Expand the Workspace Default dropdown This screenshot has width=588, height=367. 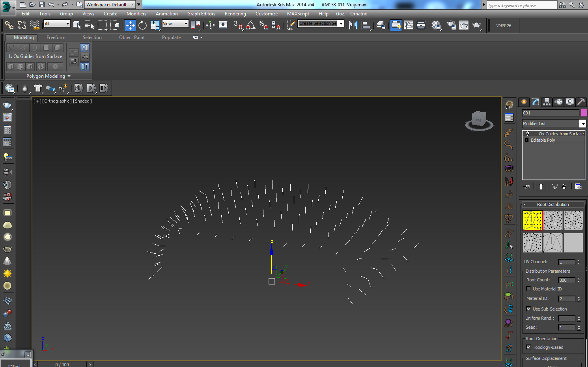pos(133,5)
